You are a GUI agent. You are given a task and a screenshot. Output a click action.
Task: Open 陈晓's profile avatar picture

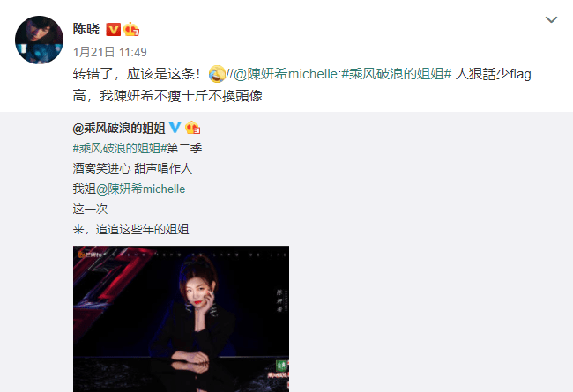(x=39, y=41)
